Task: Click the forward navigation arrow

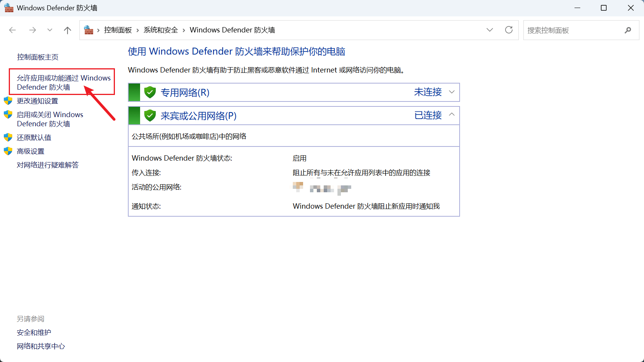Action: click(x=32, y=30)
